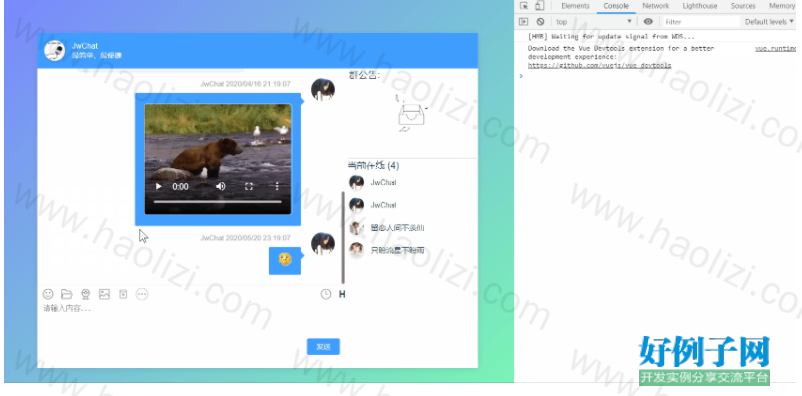Click the HMR waiting console message
This screenshot has width=802, height=396.
click(x=611, y=37)
